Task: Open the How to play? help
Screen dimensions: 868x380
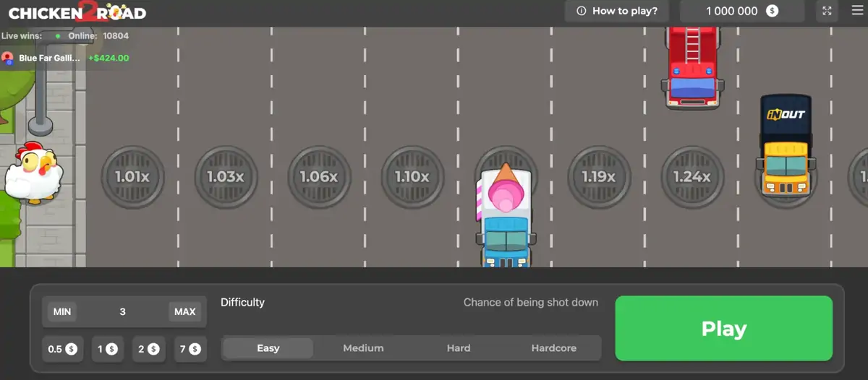Action: pyautogui.click(x=617, y=11)
